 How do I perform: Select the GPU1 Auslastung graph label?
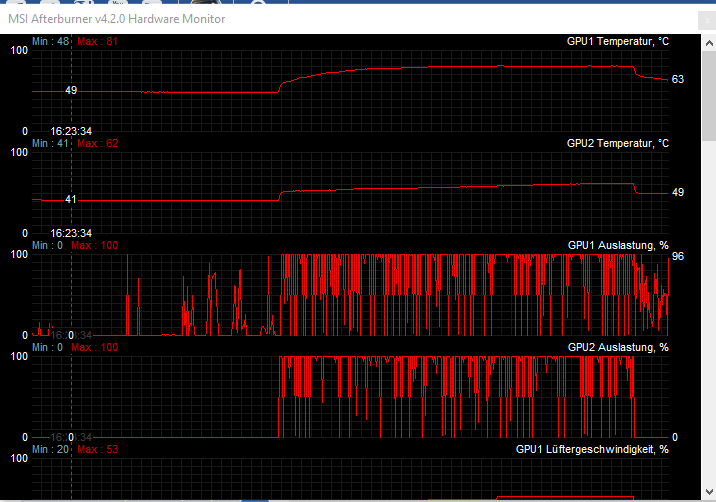(618, 245)
